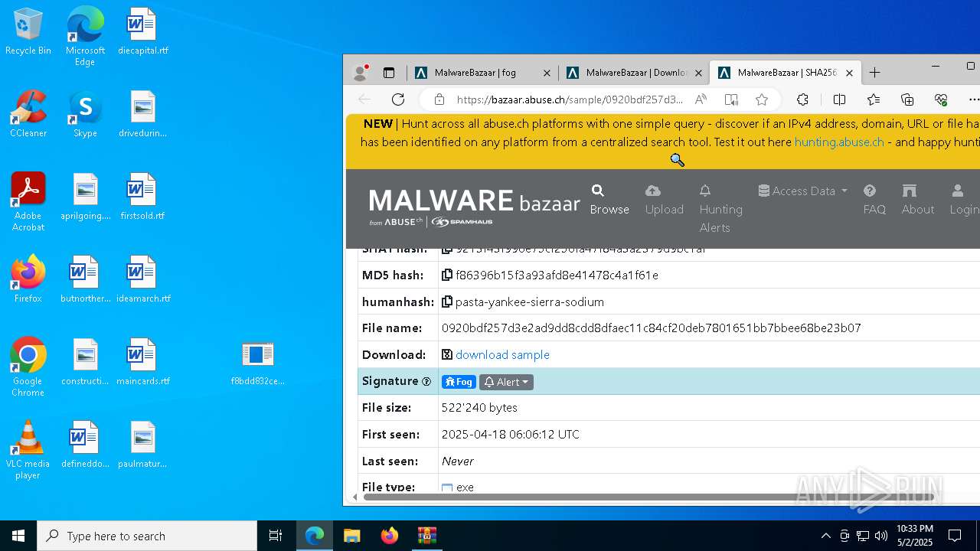Image resolution: width=980 pixels, height=551 pixels.
Task: Open the browser Extensions menu
Action: click(802, 99)
